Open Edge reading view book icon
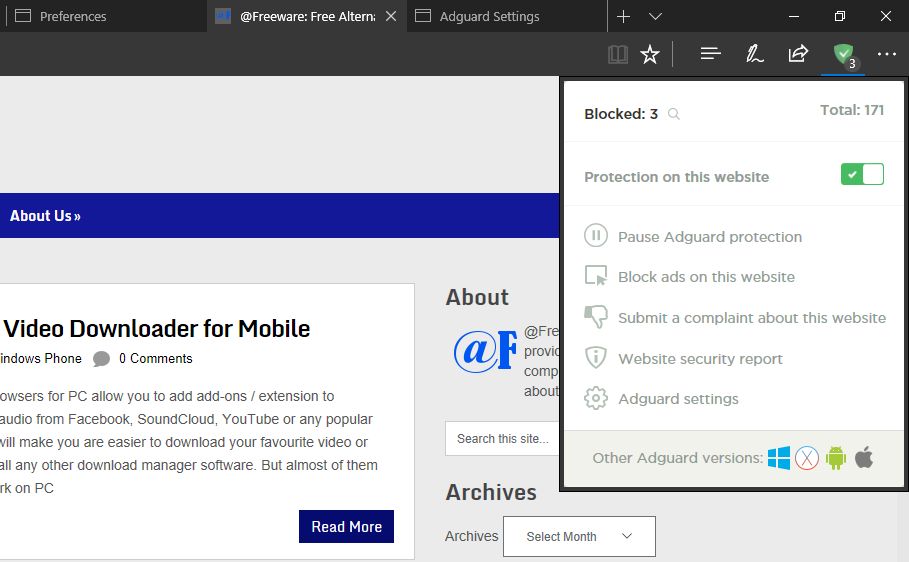 click(x=618, y=54)
